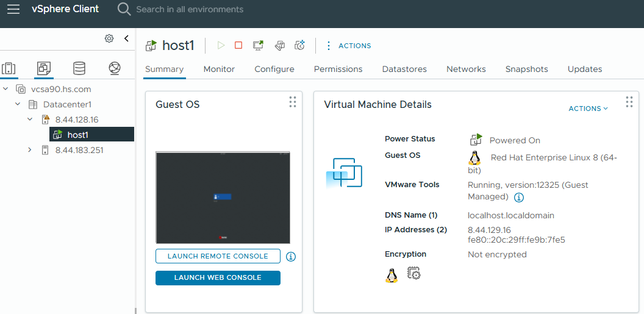Open the Networks tab

[x=466, y=69]
